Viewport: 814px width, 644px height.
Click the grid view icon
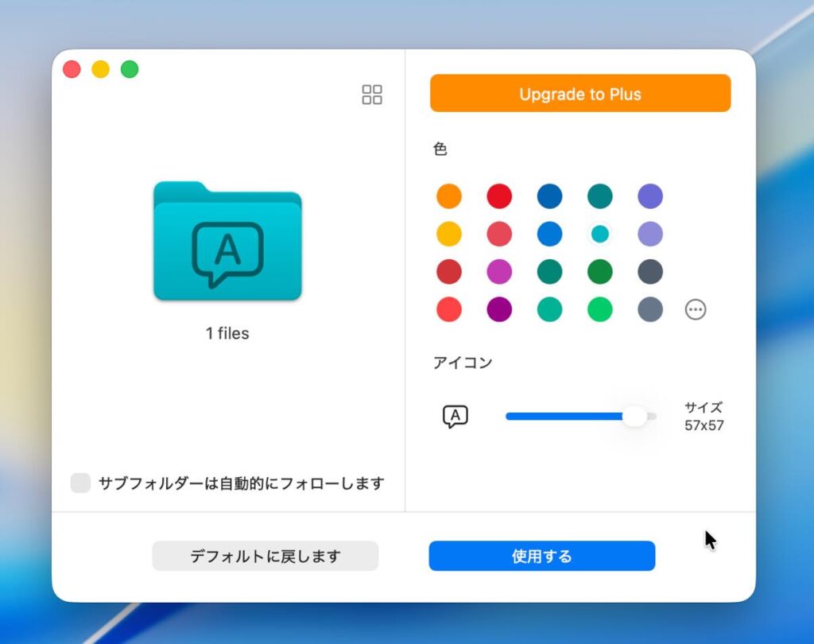click(372, 95)
